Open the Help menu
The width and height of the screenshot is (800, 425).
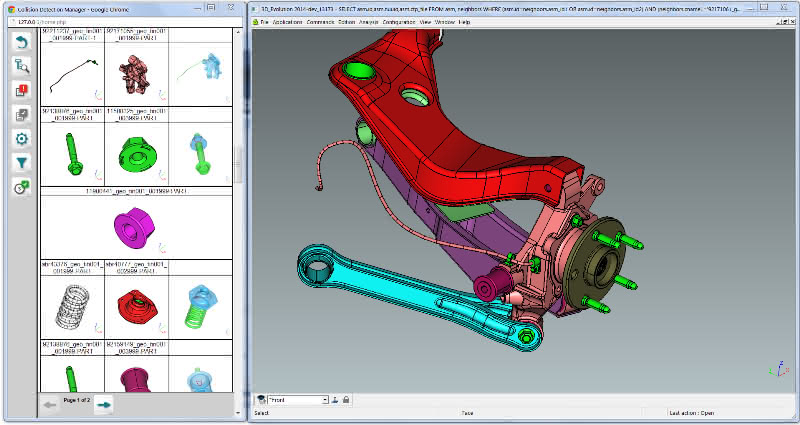pos(464,22)
